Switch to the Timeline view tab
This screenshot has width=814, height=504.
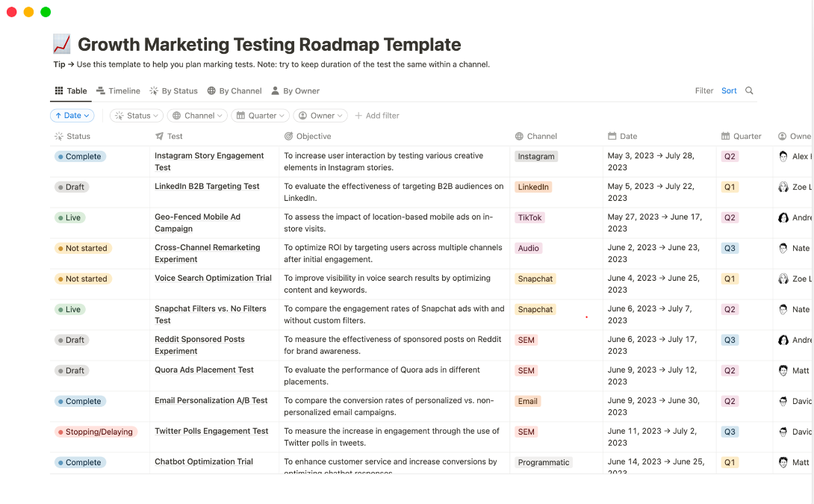pos(118,91)
